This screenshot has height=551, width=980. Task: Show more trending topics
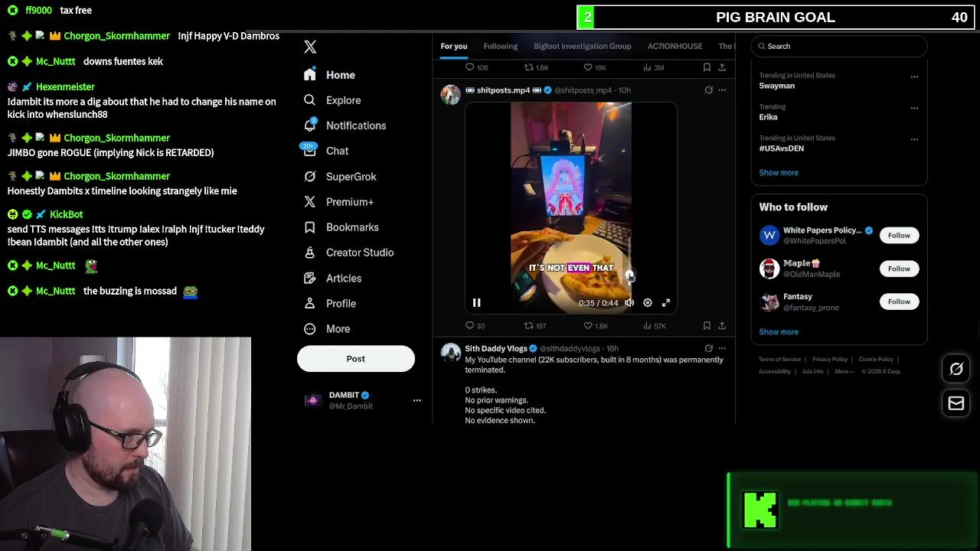point(779,172)
